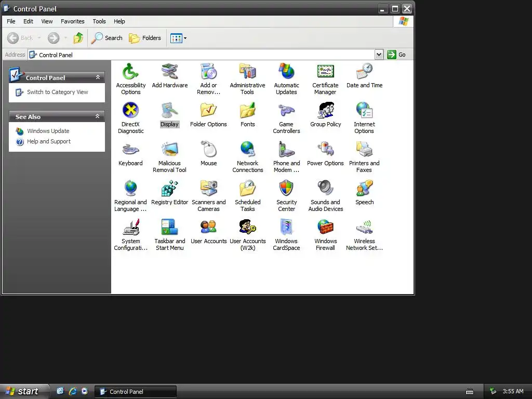Click the Search toolbar button
The height and width of the screenshot is (399, 532).
(x=107, y=38)
